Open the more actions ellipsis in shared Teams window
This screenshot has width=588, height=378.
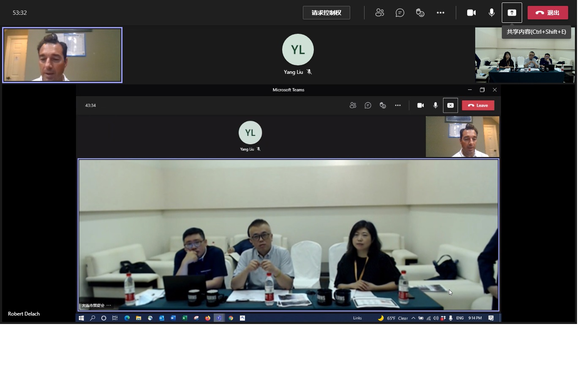pos(397,105)
